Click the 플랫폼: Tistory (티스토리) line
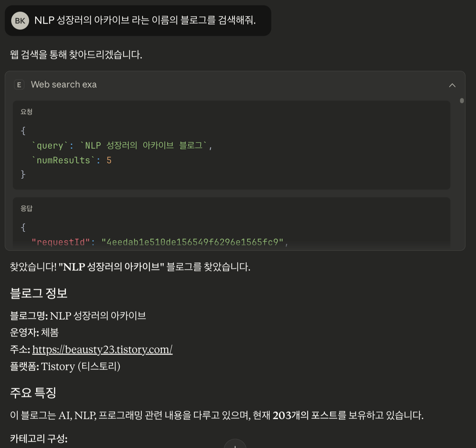This screenshot has width=476, height=448. 65,366
